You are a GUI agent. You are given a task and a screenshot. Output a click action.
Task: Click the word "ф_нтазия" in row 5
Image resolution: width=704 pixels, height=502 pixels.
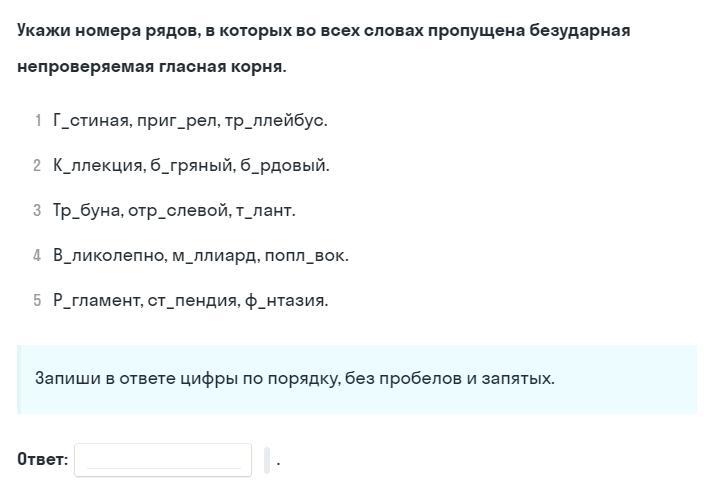click(285, 301)
